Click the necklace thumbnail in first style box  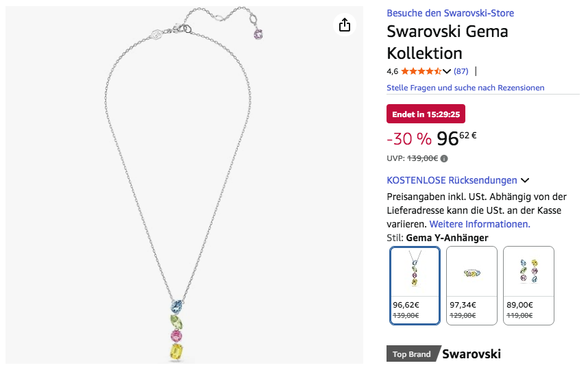point(415,271)
